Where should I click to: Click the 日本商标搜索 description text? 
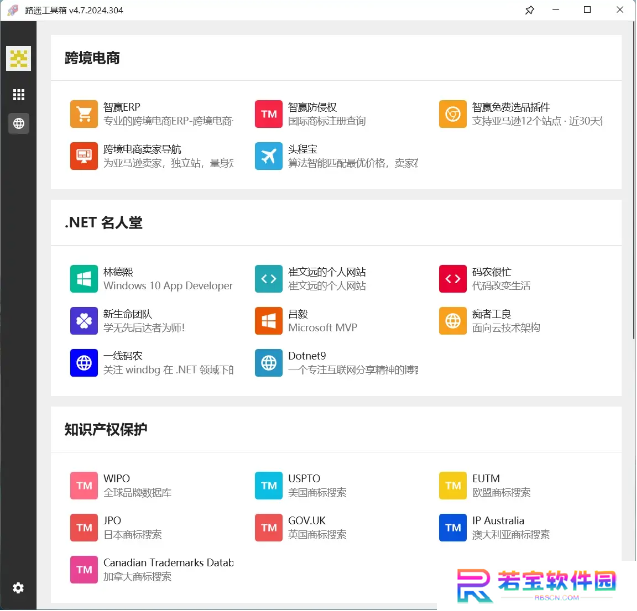click(x=132, y=535)
